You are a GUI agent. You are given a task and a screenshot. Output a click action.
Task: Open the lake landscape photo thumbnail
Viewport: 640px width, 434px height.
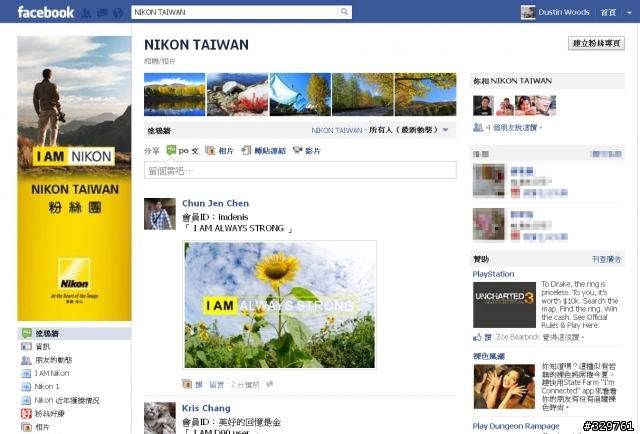(175, 94)
